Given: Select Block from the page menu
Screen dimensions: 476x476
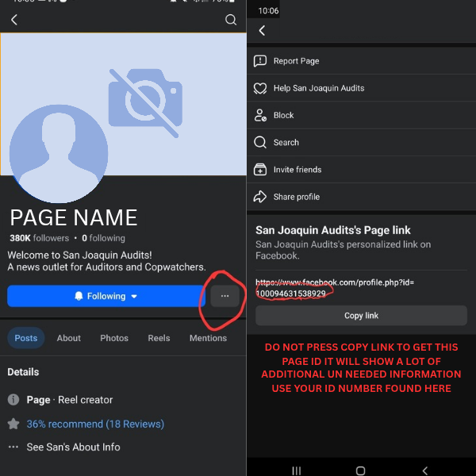Looking at the screenshot, I should 283,115.
